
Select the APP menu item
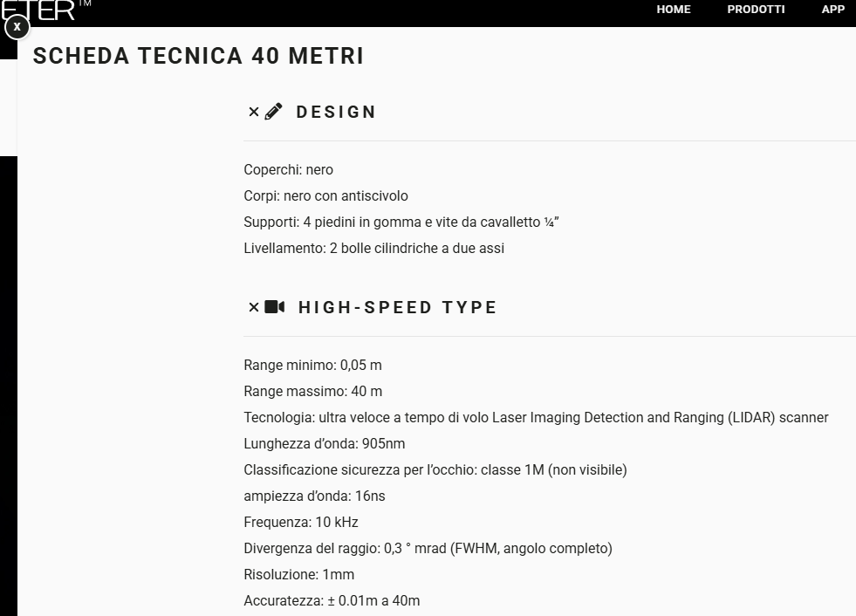tap(833, 10)
